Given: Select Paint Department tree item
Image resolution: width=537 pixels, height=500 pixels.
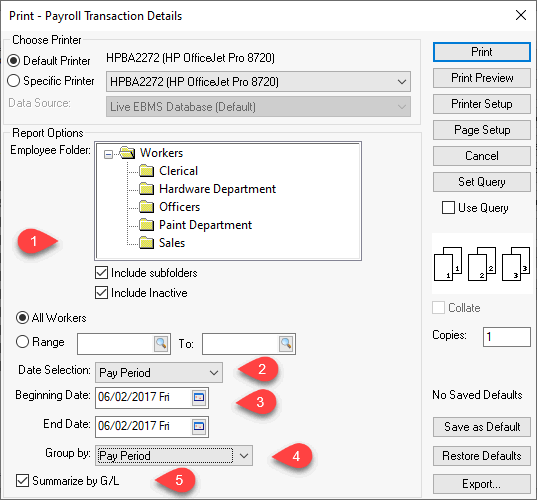Looking at the screenshot, I should point(205,225).
